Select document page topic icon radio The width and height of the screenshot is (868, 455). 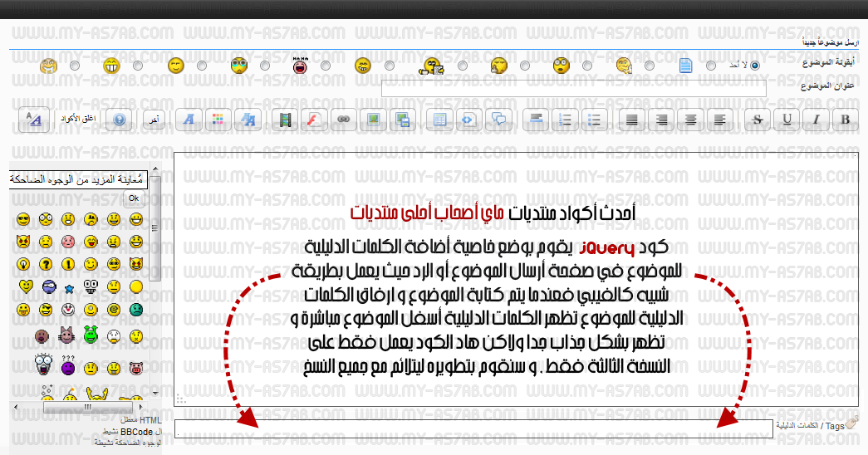click(711, 66)
